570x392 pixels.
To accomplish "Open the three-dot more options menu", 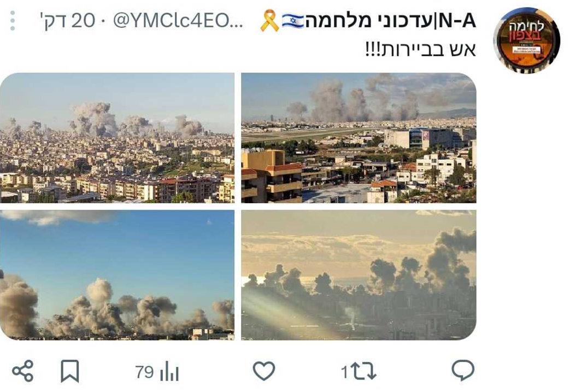I will click(x=13, y=20).
